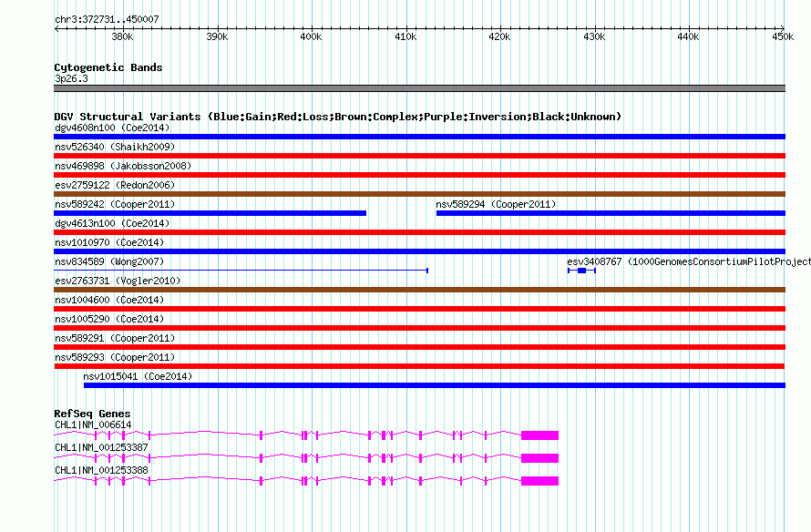This screenshot has width=811, height=532.
Task: Open the esv2759122 (Redon2006) variant label
Action: 115,185
